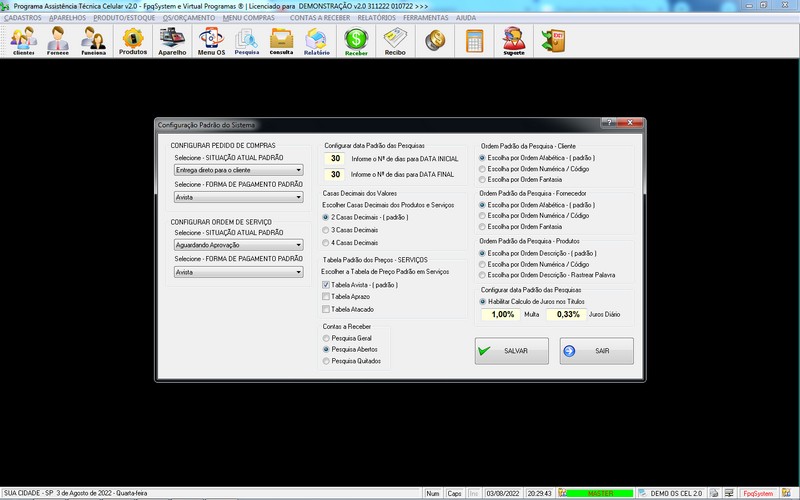800x500 pixels.
Task: Open the Menu OS icon
Action: (211, 41)
